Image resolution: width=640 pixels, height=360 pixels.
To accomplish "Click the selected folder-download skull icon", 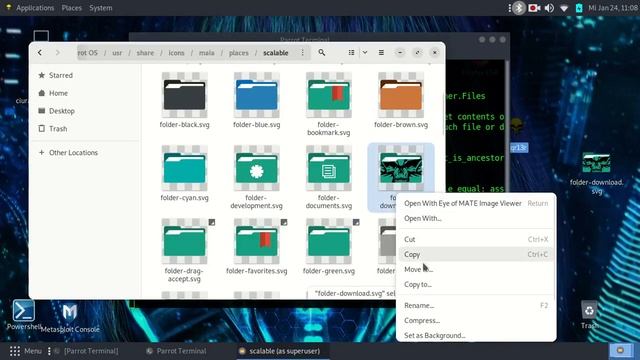I will tap(401, 168).
